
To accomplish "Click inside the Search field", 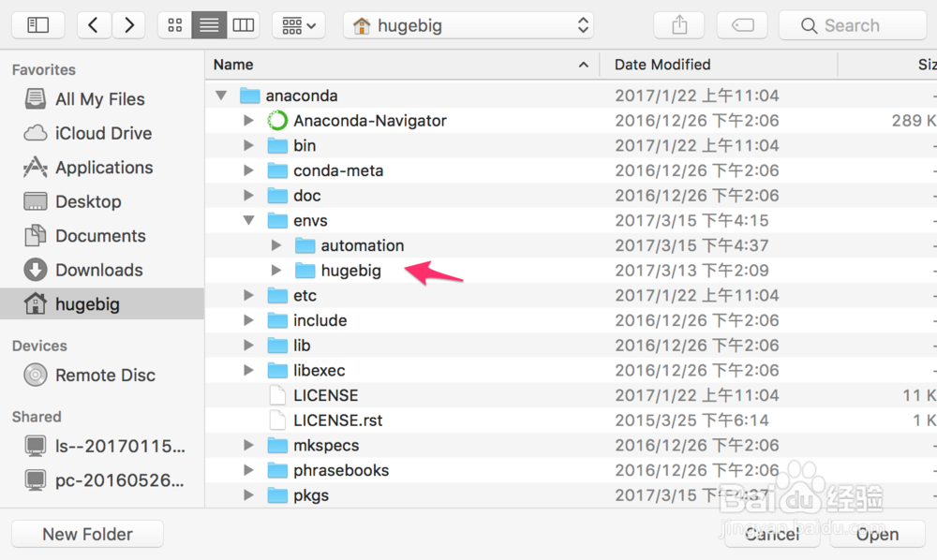I will 853,24.
